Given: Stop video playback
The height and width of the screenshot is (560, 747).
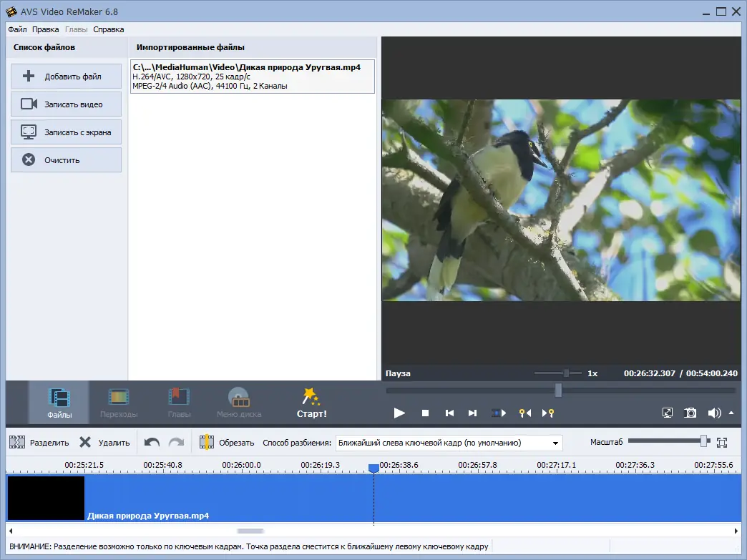Looking at the screenshot, I should point(424,413).
